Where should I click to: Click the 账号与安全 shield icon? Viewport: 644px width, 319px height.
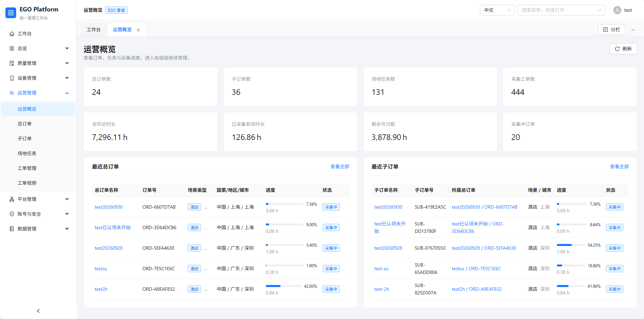coord(12,214)
